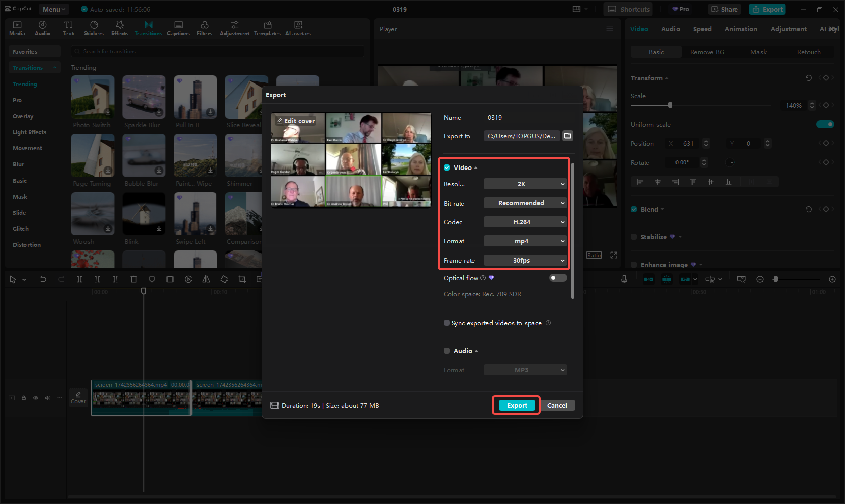Delete the selected clip with trash icon
The image size is (845, 504).
coord(134,279)
